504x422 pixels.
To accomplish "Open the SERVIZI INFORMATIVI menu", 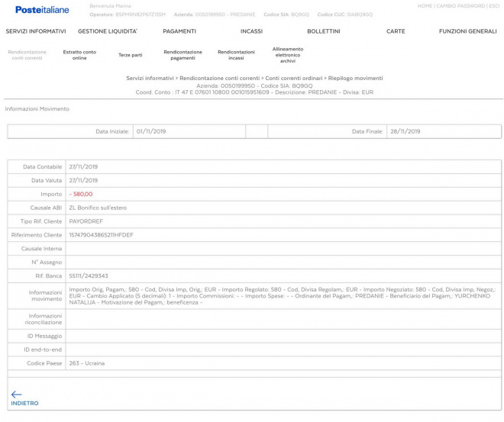I will tap(36, 31).
